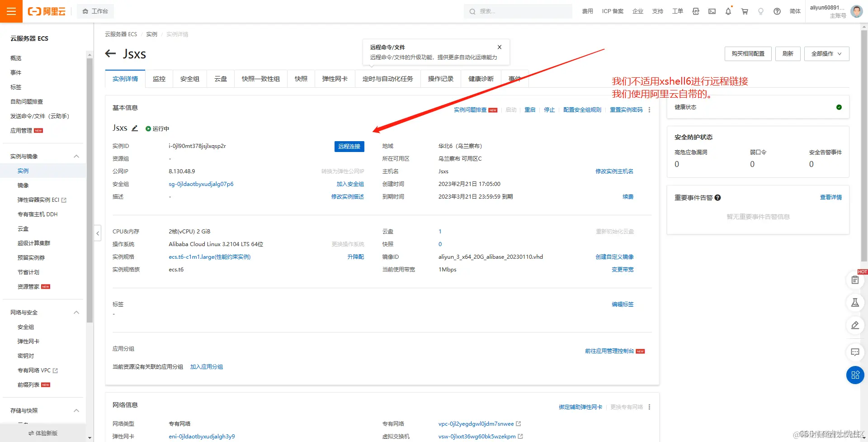Open the floating pencil feedback icon
This screenshot has width=868, height=442.
coord(855,325)
